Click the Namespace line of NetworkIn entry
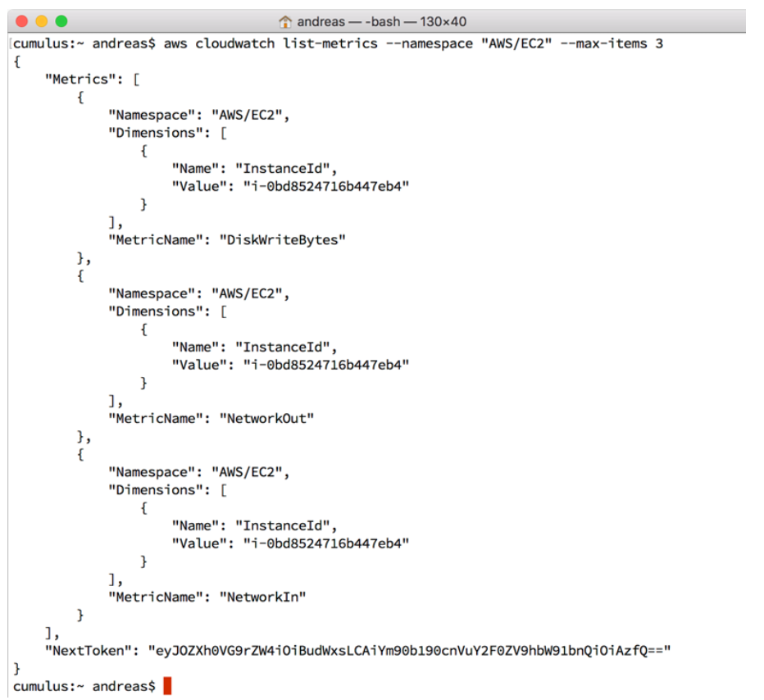Image resolution: width=764 pixels, height=700 pixels. pyautogui.click(x=199, y=472)
